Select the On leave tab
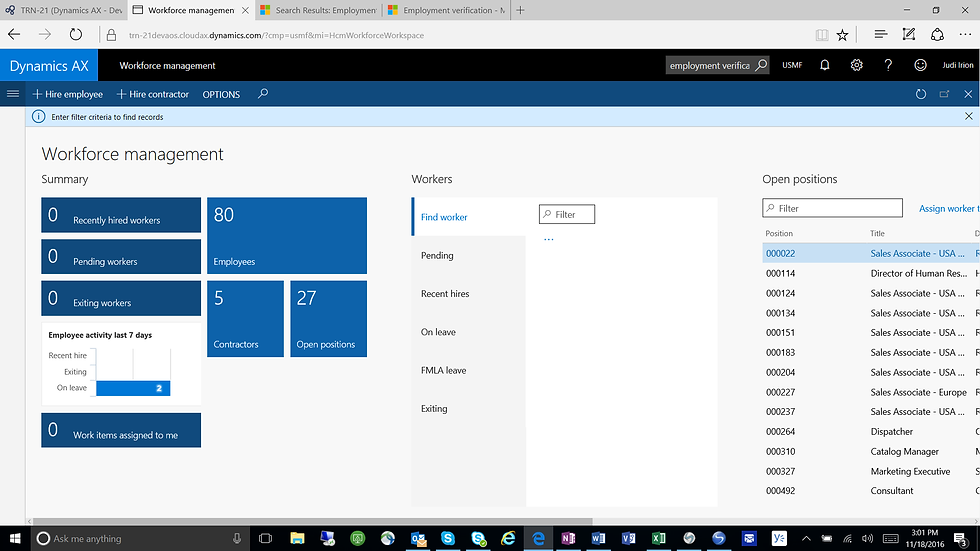This screenshot has height=551, width=980. 469,332
